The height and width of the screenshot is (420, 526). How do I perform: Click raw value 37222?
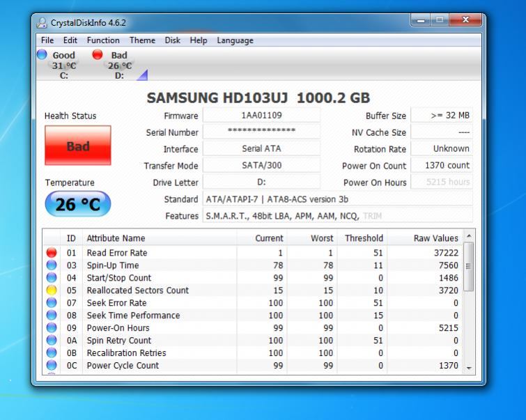(x=446, y=253)
